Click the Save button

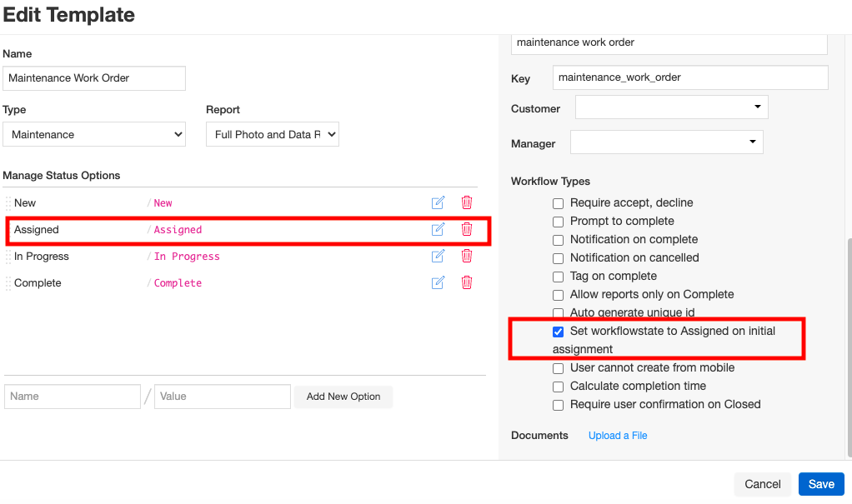coord(821,484)
